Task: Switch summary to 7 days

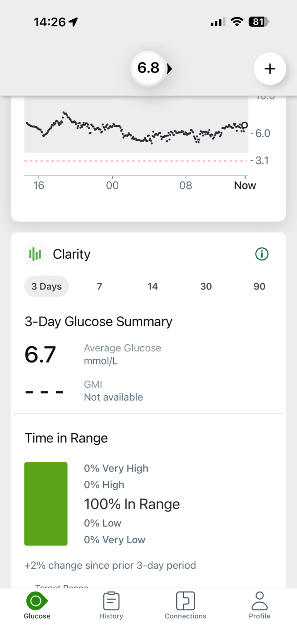Action: pyautogui.click(x=99, y=286)
